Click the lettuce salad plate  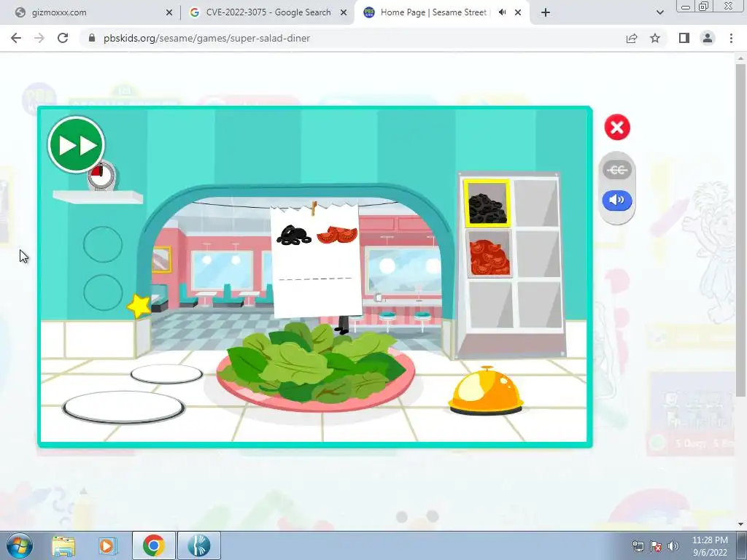pos(315,367)
